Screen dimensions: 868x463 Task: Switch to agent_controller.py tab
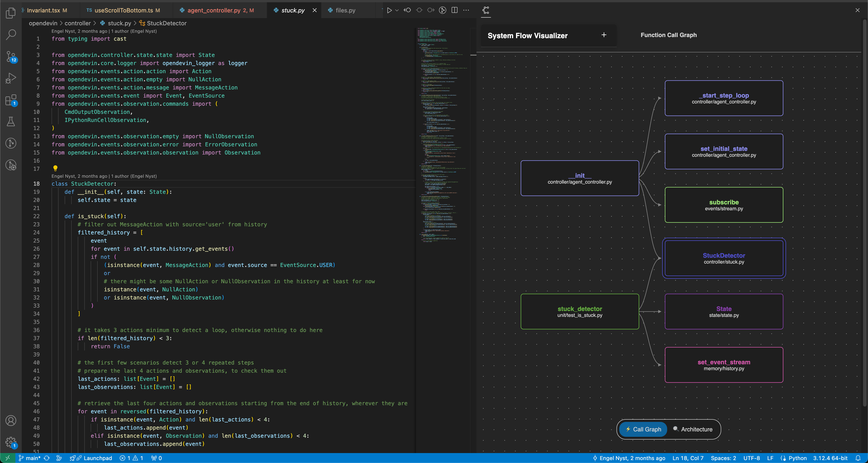click(x=214, y=10)
